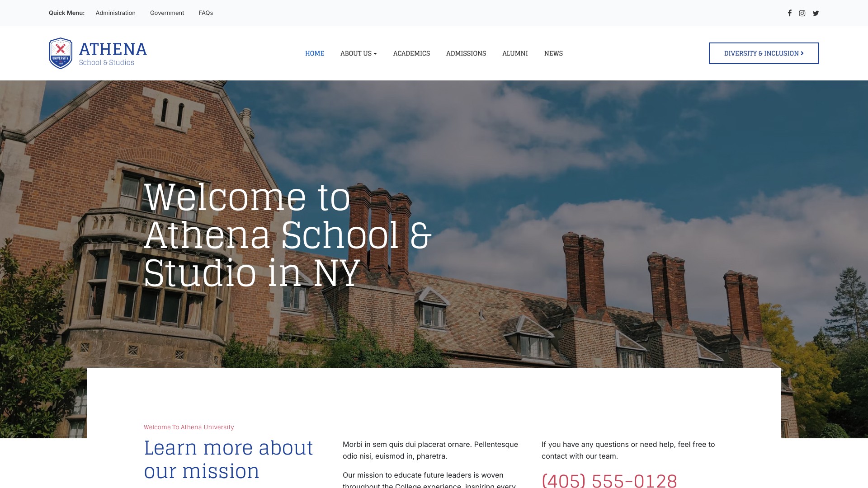Open the Admissions page
This screenshot has height=488, width=868.
coord(466,53)
